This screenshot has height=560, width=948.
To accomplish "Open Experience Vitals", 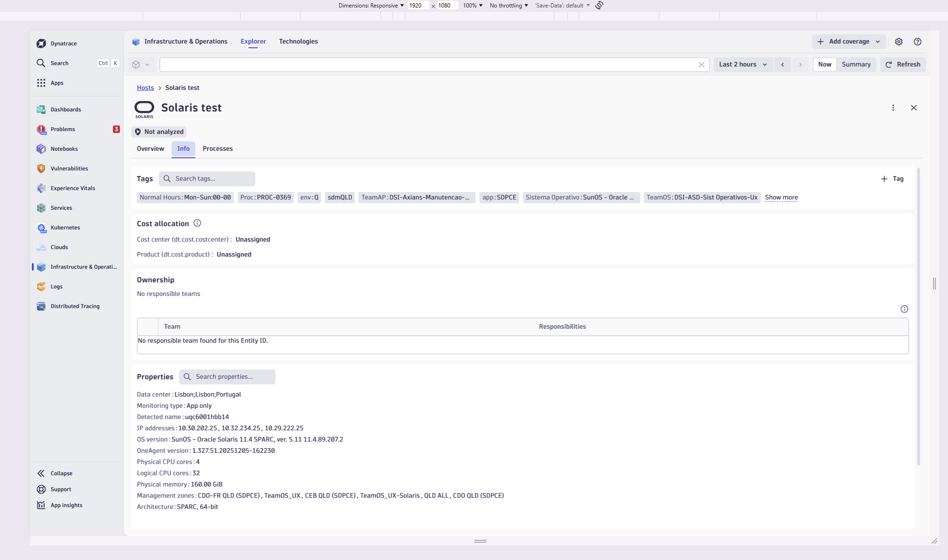I will [72, 188].
